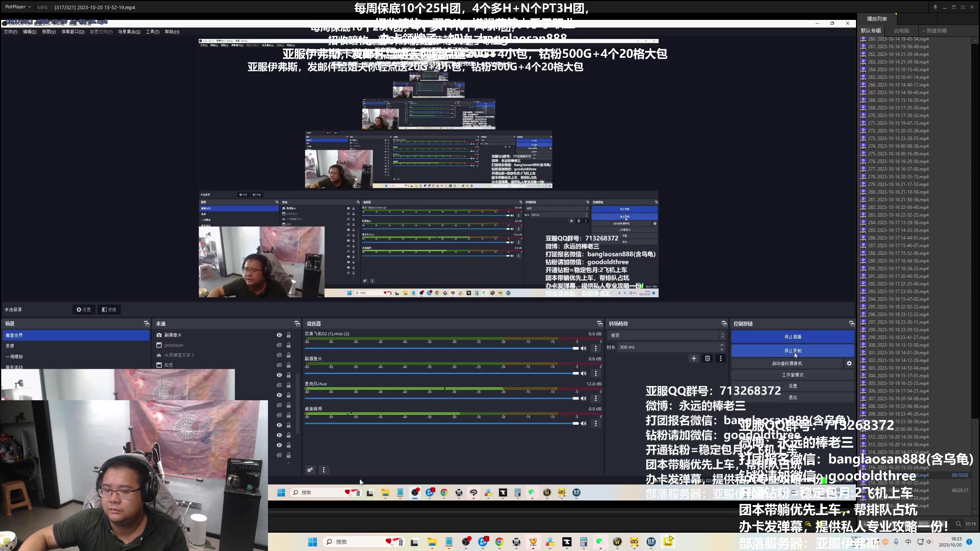
Task: Hide the 副摄像头 source eye toggle
Action: pyautogui.click(x=279, y=335)
